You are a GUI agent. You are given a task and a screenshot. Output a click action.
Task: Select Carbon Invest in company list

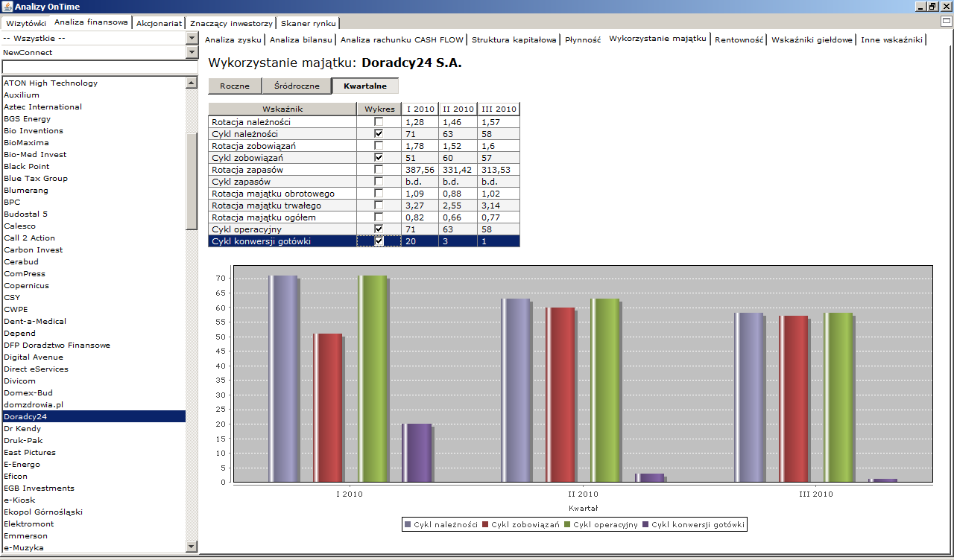[x=92, y=249]
